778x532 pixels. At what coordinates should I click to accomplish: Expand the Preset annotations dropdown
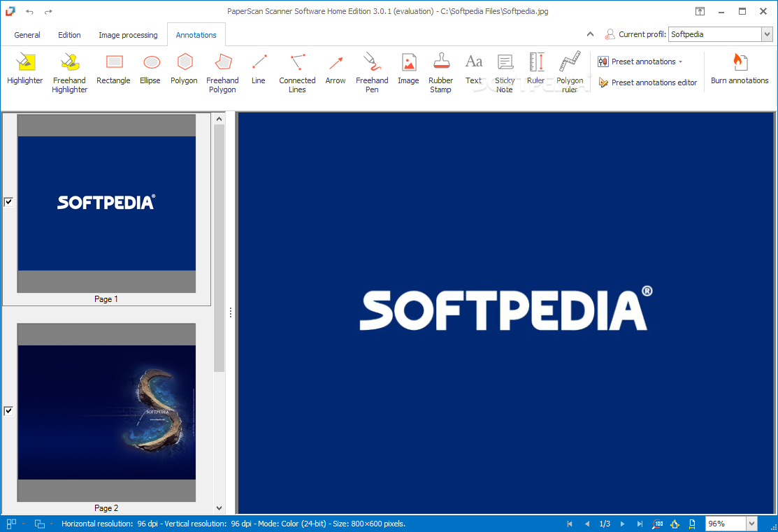(680, 62)
